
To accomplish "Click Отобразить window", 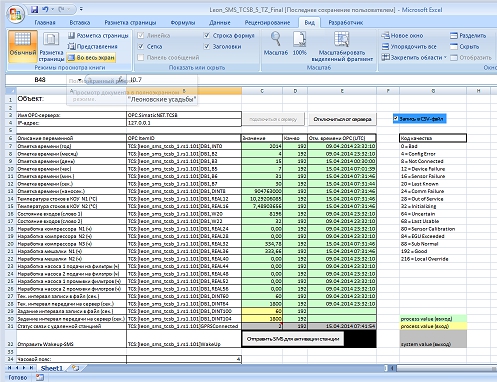I will [x=471, y=58].
